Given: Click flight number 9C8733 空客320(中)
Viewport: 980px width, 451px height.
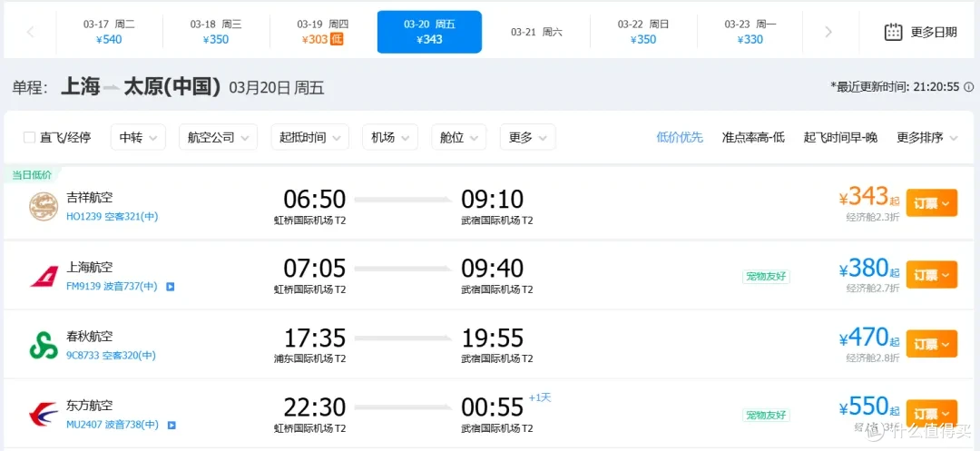Looking at the screenshot, I should click(112, 356).
